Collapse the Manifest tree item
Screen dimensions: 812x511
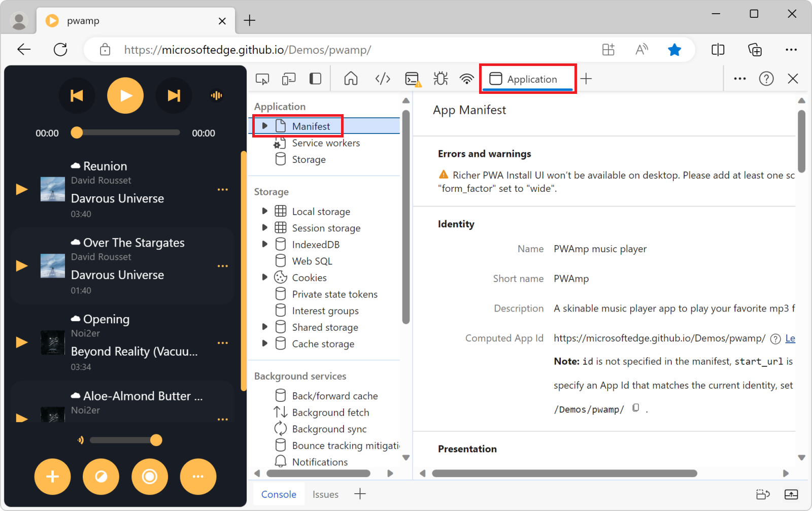[x=264, y=125]
